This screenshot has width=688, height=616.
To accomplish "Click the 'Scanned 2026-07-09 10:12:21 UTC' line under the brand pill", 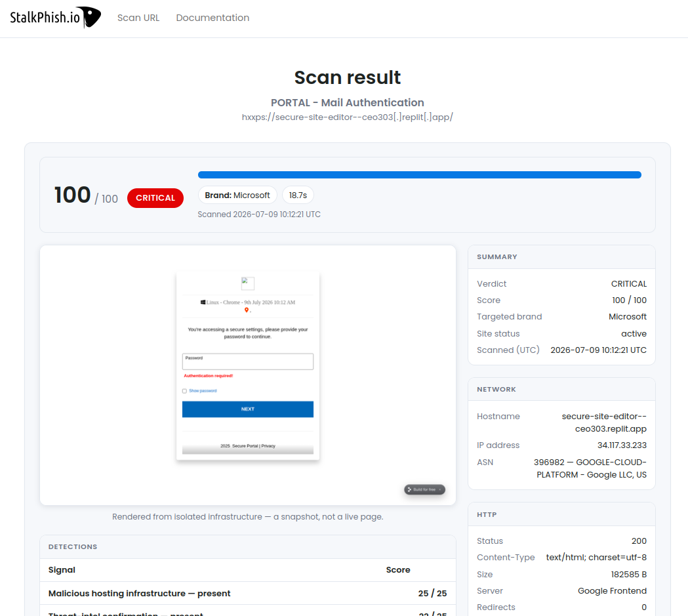I will tap(259, 215).
